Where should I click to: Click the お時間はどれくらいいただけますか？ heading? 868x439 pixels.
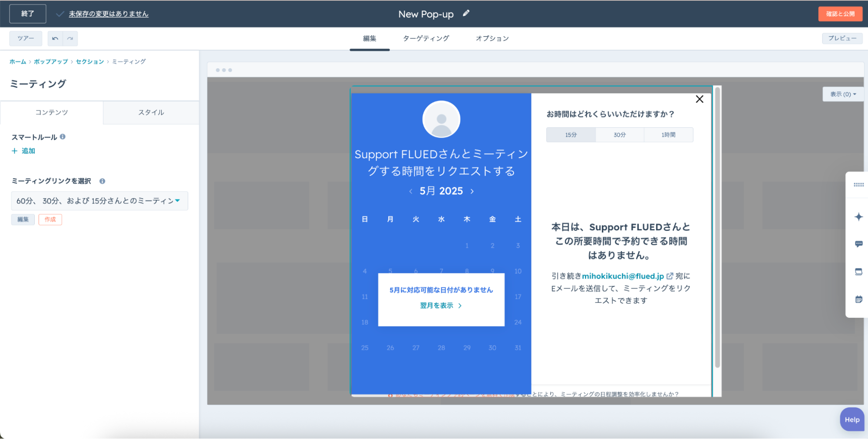611,114
